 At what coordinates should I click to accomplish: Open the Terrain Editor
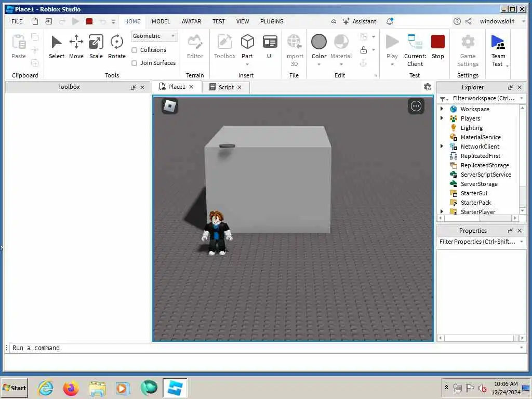tap(195, 47)
